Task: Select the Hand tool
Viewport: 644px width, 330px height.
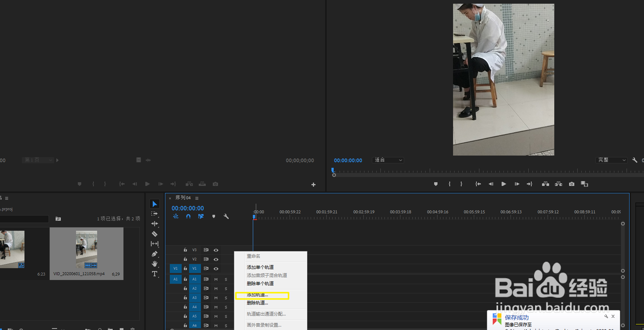Action: (155, 264)
